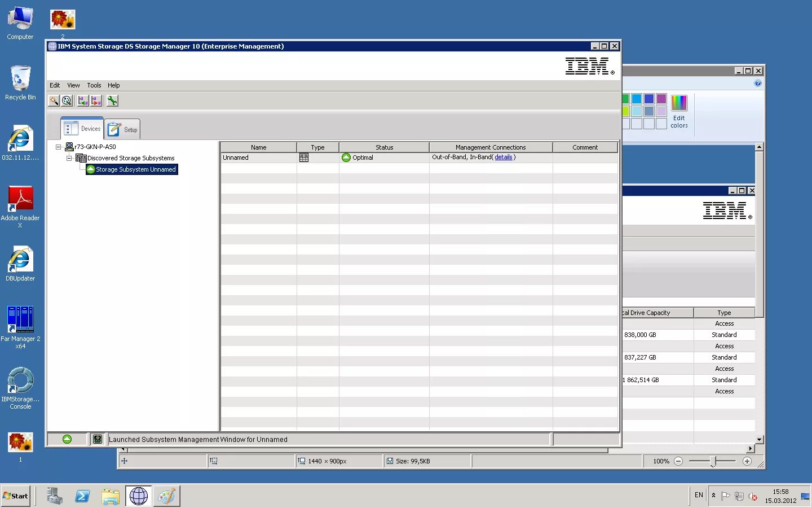This screenshot has width=812, height=508.
Task: Switch to the Devices tab
Action: tap(82, 129)
